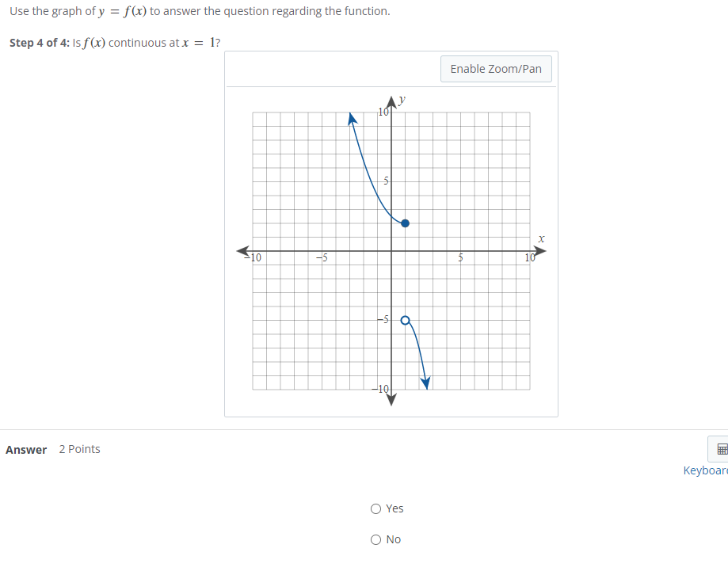The height and width of the screenshot is (571, 728).
Task: Click the Answer 2 Points label
Action: click(x=53, y=449)
